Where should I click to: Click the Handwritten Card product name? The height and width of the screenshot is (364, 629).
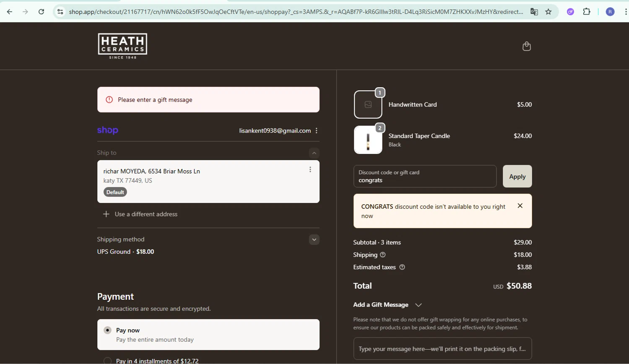pyautogui.click(x=413, y=104)
